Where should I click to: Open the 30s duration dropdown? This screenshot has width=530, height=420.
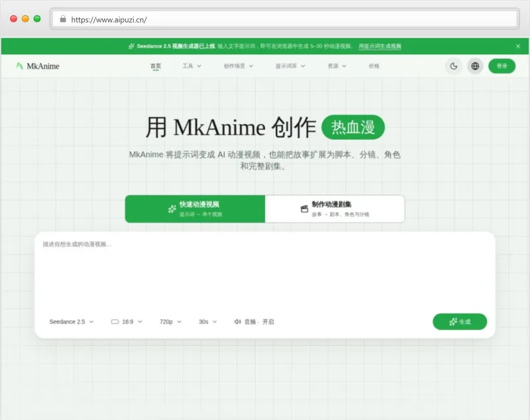207,322
